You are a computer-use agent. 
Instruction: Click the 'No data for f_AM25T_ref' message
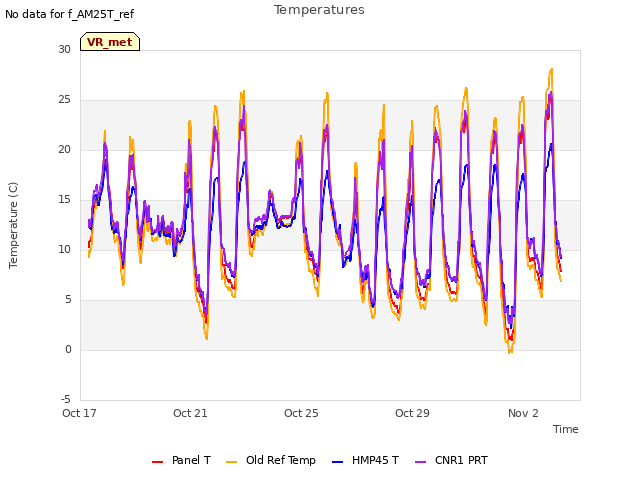(x=69, y=14)
